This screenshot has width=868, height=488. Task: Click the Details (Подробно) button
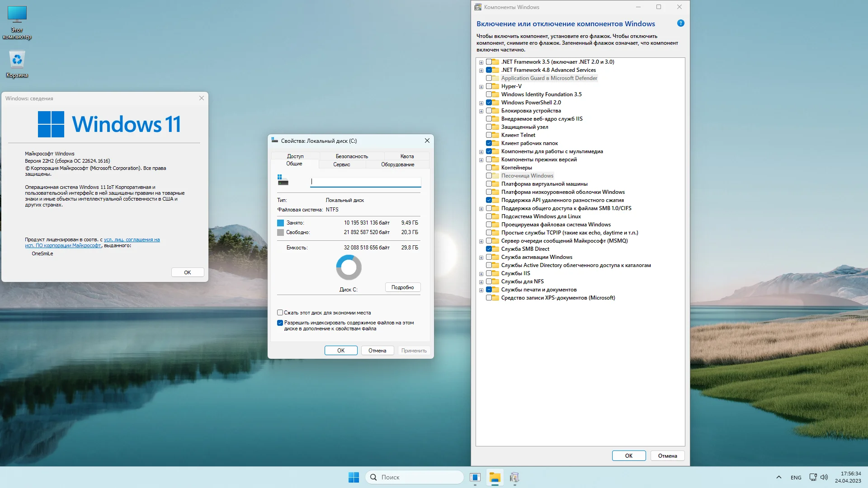[x=402, y=287]
